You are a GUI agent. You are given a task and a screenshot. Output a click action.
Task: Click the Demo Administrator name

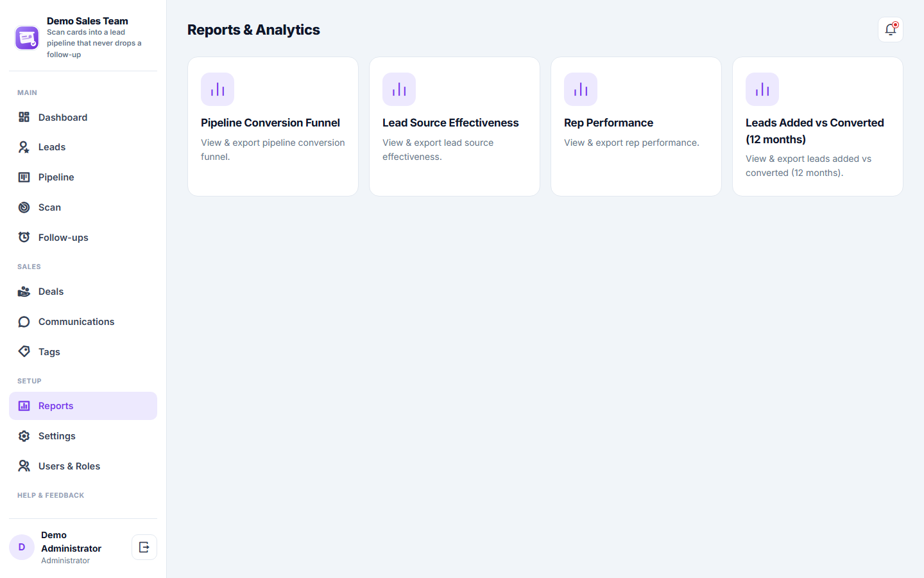(71, 541)
